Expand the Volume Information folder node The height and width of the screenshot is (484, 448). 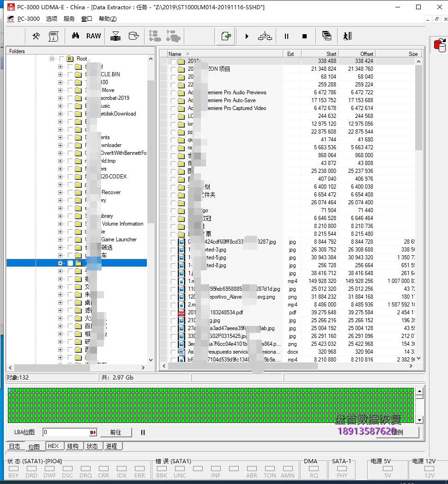pos(60,224)
